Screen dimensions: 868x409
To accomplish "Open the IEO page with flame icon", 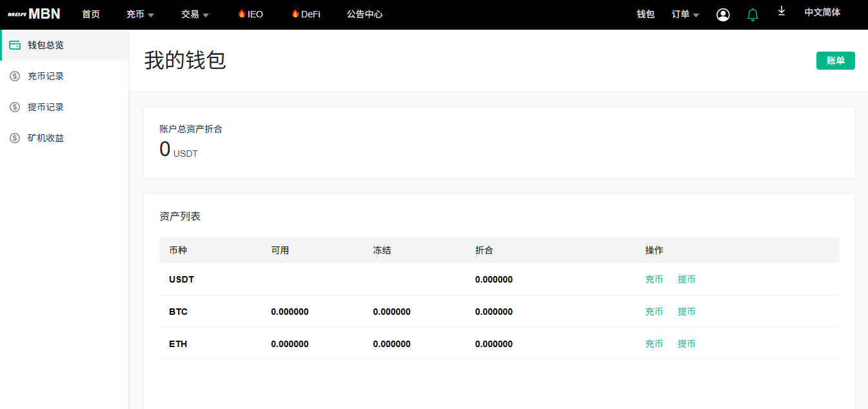I will point(251,14).
